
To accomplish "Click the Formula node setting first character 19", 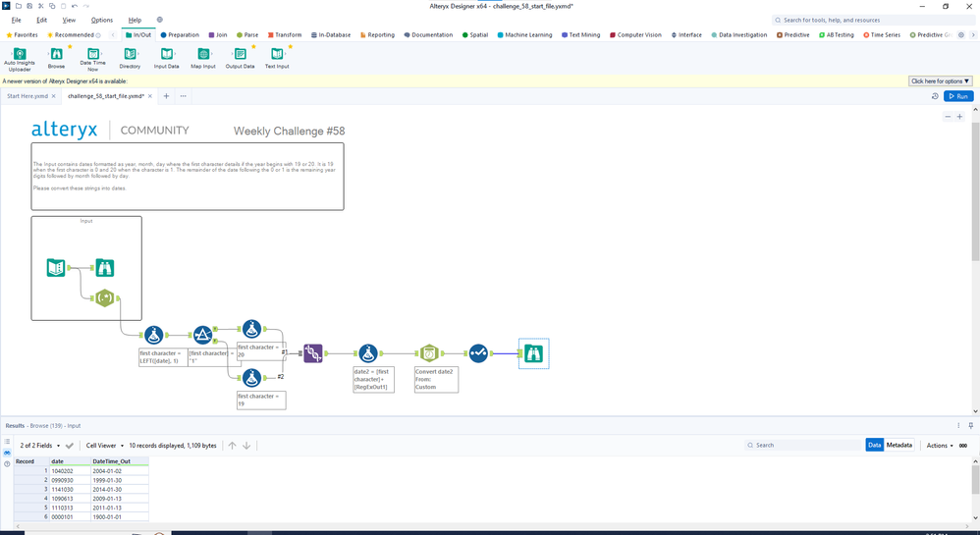I will coord(252,378).
